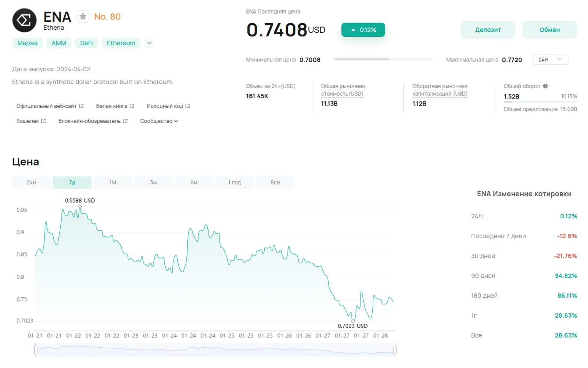588x368 pixels.
Task: Click the Обмен button
Action: (549, 30)
